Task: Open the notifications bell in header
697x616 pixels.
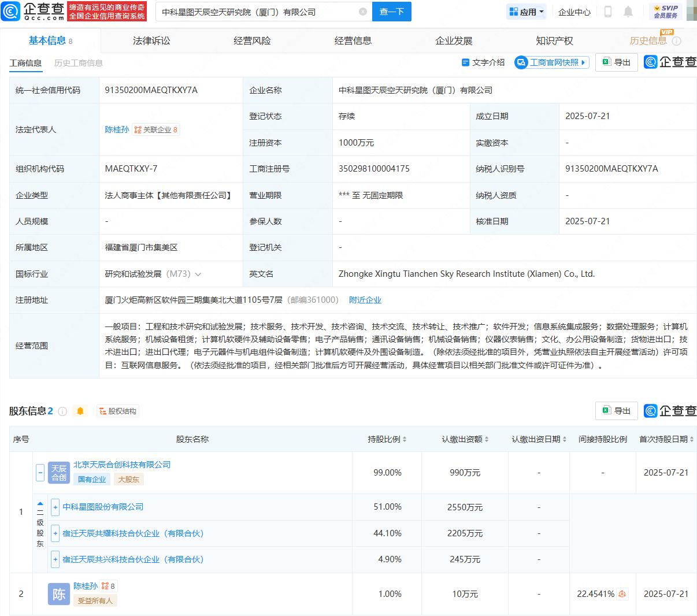Action: pyautogui.click(x=628, y=12)
